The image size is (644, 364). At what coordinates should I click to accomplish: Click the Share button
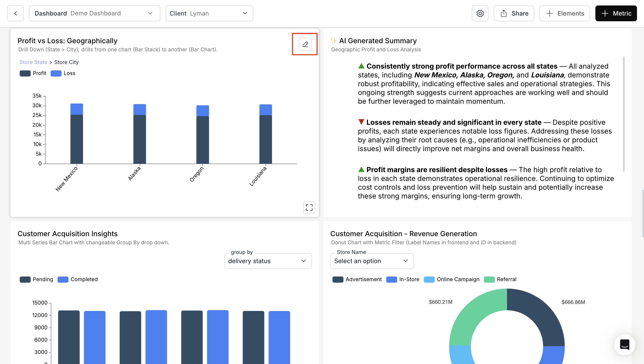[x=514, y=13]
